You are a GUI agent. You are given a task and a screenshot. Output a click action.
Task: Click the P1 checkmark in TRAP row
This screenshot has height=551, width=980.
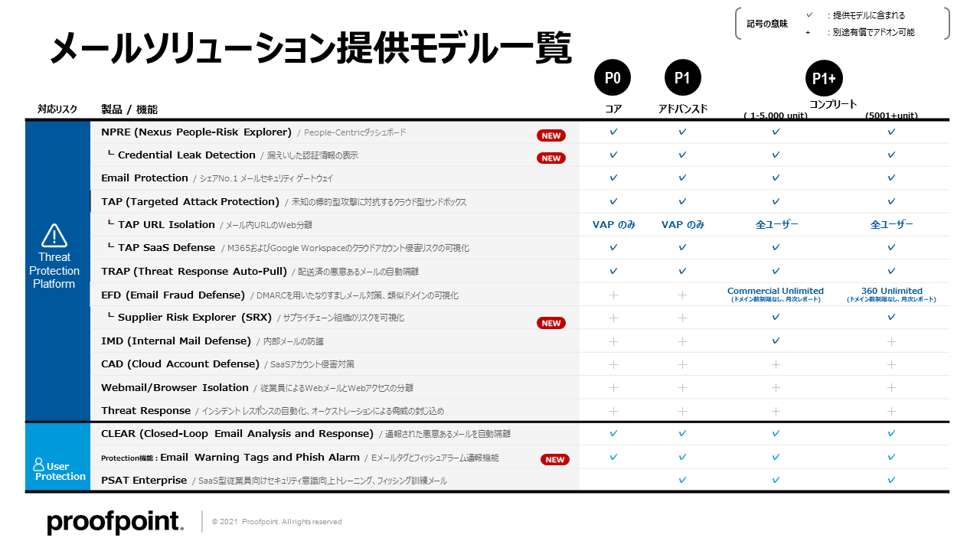pos(682,271)
